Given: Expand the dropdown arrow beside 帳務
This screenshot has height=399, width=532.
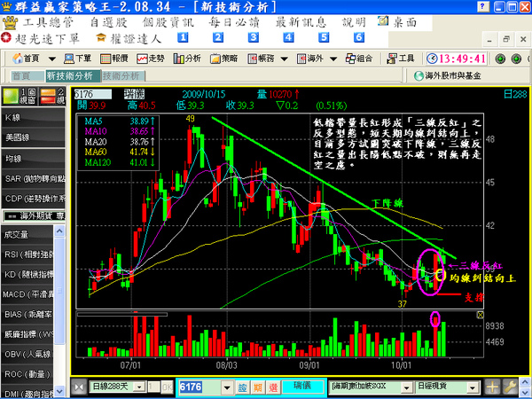Looking at the screenshot, I should click(x=285, y=59).
